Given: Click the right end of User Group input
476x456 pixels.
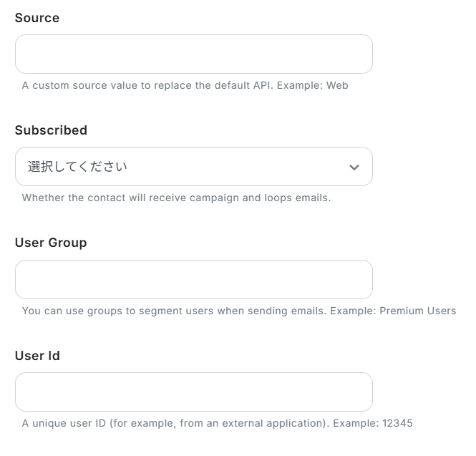Looking at the screenshot, I should (x=361, y=279).
